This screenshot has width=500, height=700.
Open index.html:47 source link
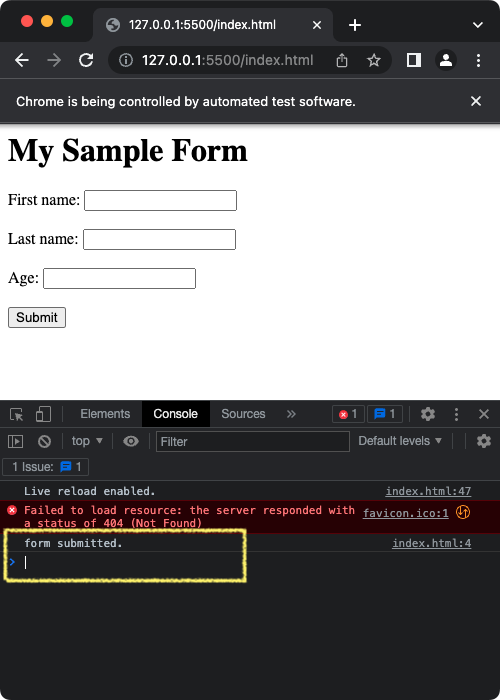point(428,492)
